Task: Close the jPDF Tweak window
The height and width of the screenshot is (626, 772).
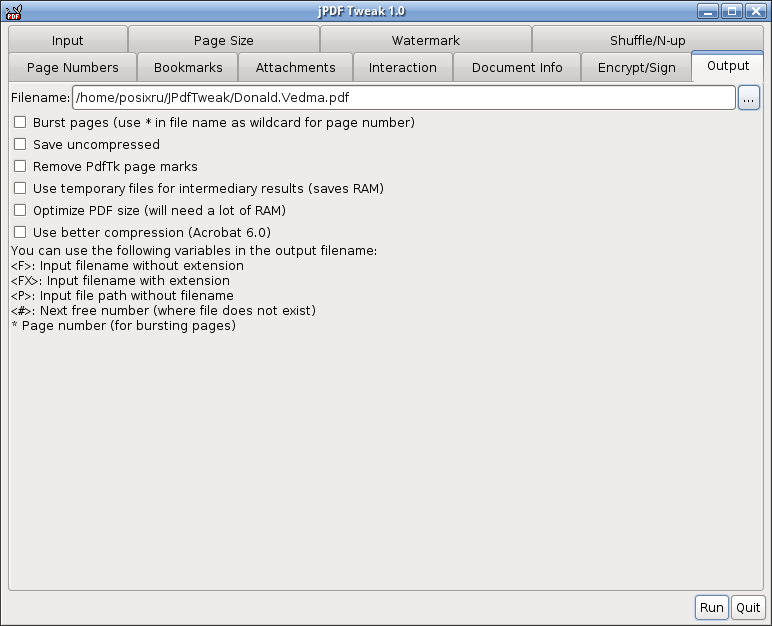Action: (x=755, y=11)
